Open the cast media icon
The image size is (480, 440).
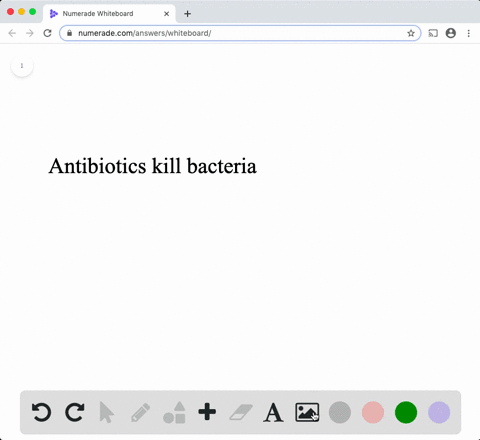click(433, 33)
